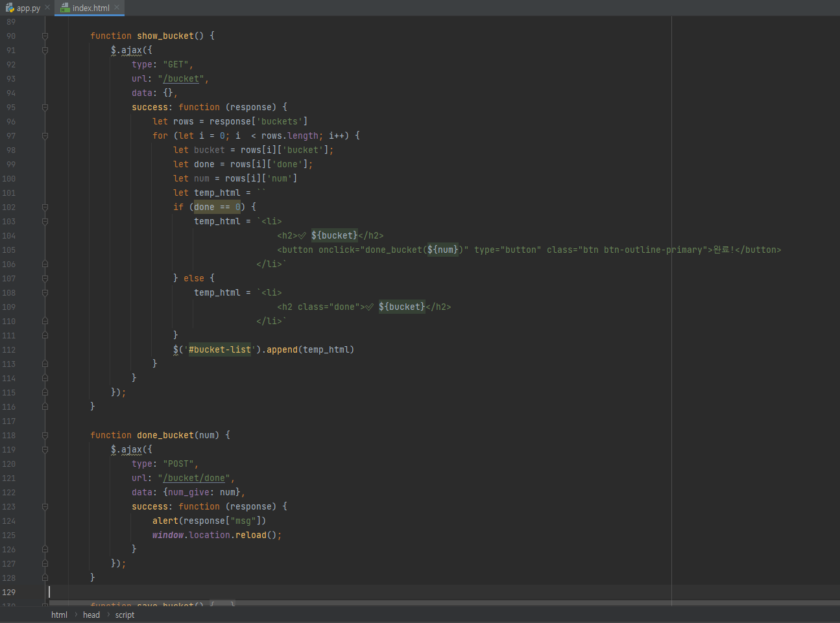Click the fold end marker on line 116
This screenshot has width=840, height=623.
(x=45, y=406)
